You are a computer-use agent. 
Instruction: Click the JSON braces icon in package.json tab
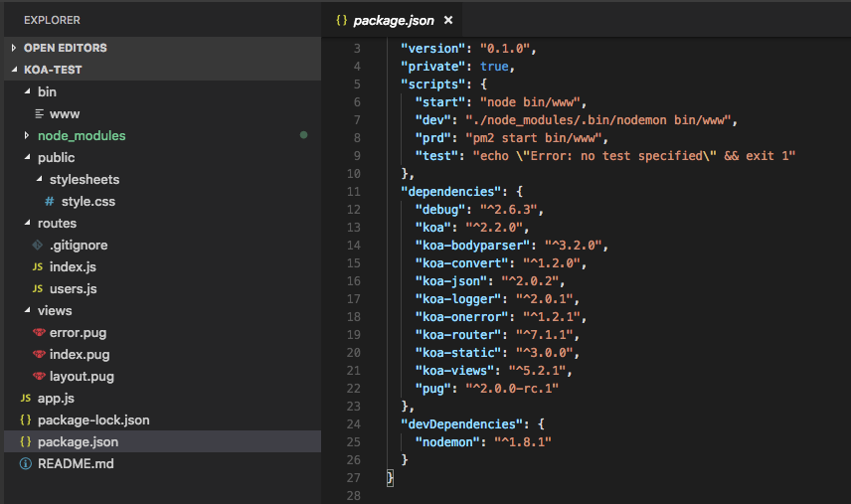pyautogui.click(x=341, y=20)
